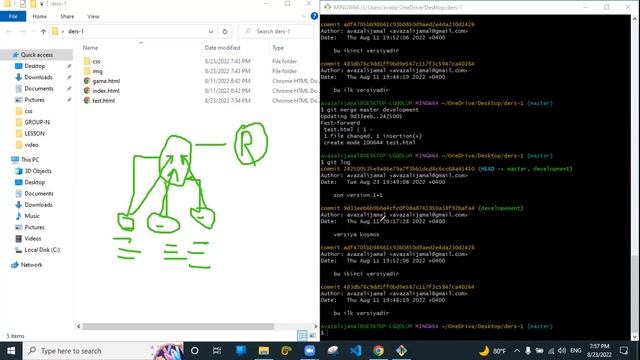Sort files by Date modified column
Screen dimensions: 640x360
coord(222,48)
